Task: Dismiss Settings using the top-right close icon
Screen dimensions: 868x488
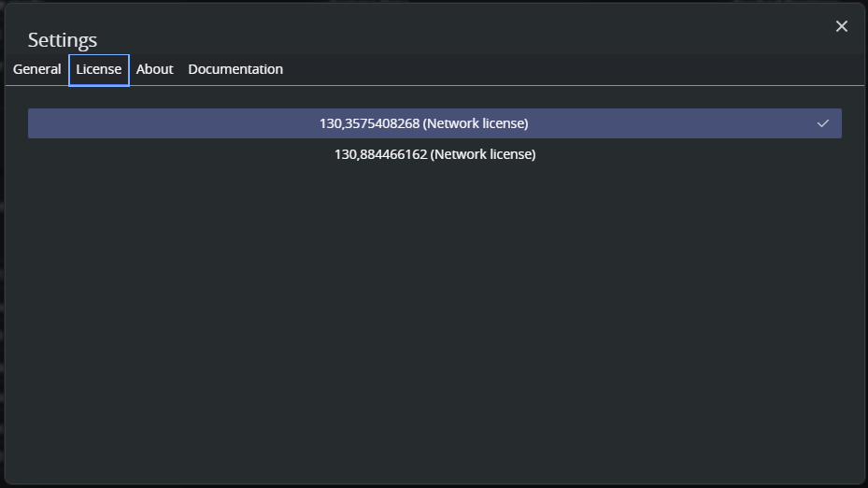Action: point(842,26)
